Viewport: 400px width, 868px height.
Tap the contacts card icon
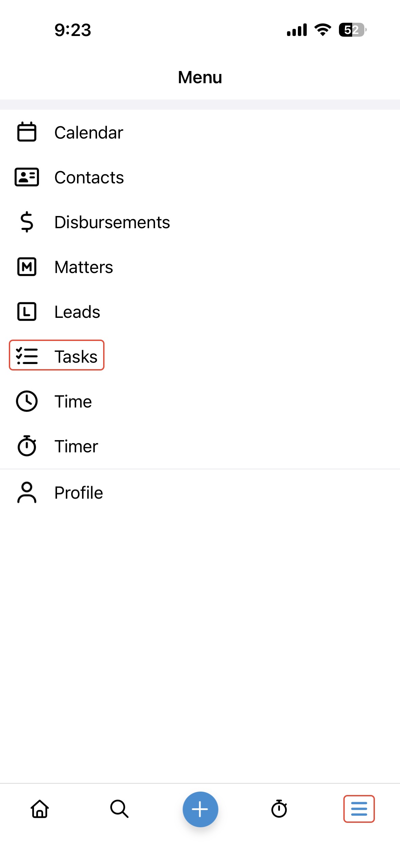click(x=26, y=177)
